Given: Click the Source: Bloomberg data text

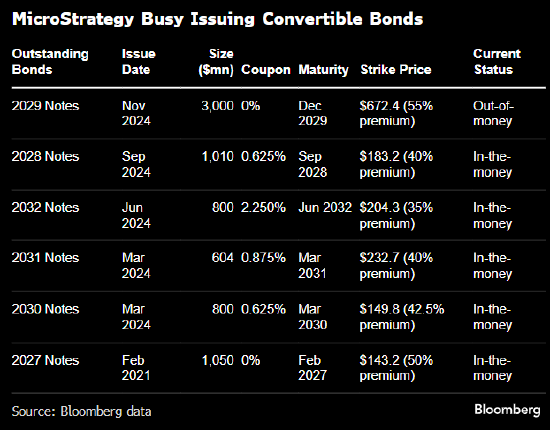Looking at the screenshot, I should click(81, 411).
